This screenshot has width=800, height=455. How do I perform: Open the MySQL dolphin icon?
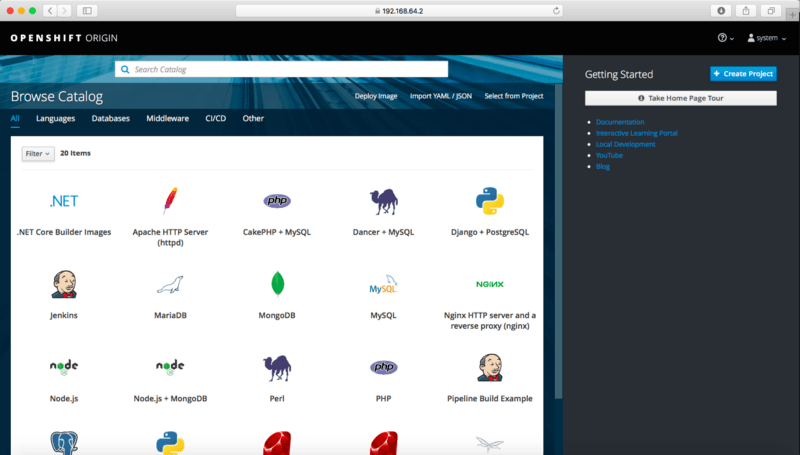click(x=384, y=284)
